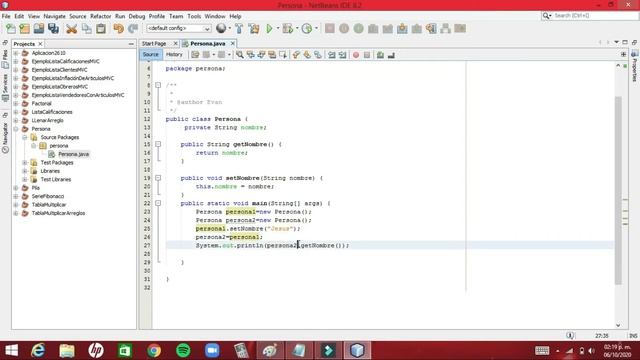Click the Paste clipboard icon

[101, 29]
